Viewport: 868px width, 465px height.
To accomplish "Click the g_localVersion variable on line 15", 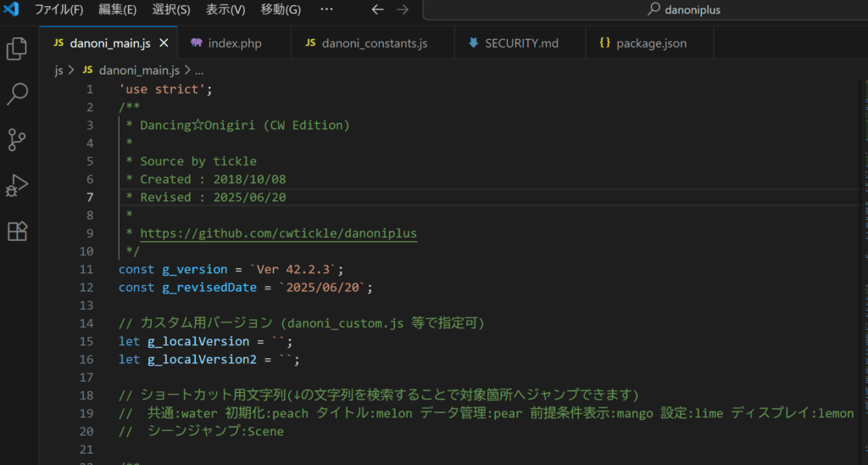I will [198, 341].
